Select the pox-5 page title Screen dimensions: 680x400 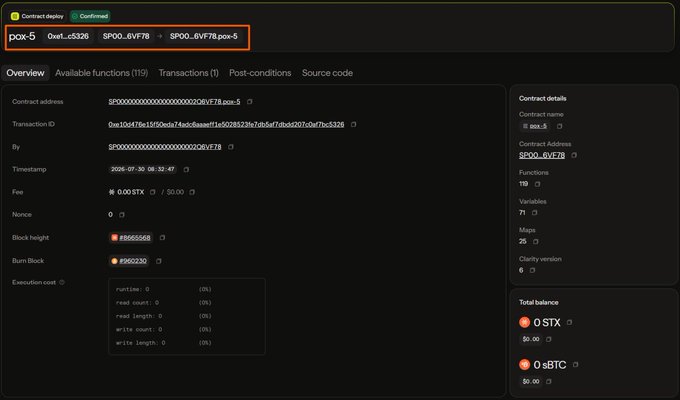22,36
